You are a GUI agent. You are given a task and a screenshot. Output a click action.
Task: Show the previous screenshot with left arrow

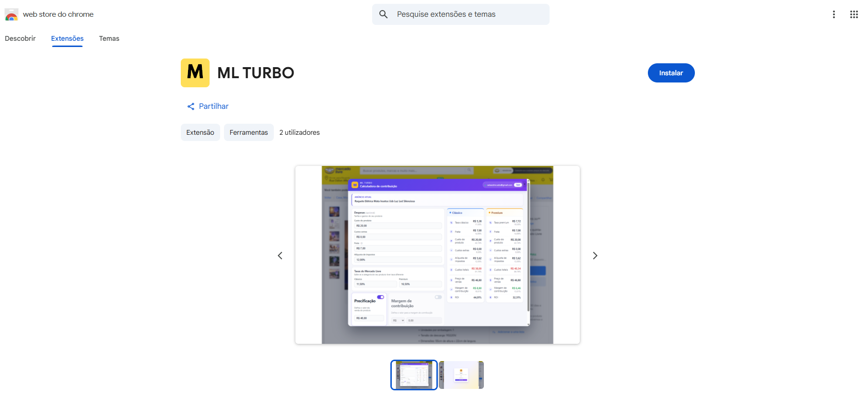[280, 256]
